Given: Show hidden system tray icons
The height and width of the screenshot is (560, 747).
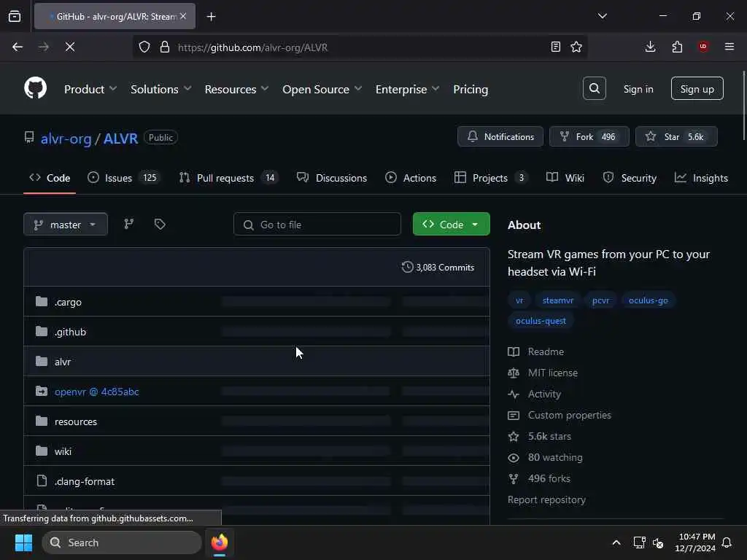Looking at the screenshot, I should (616, 542).
